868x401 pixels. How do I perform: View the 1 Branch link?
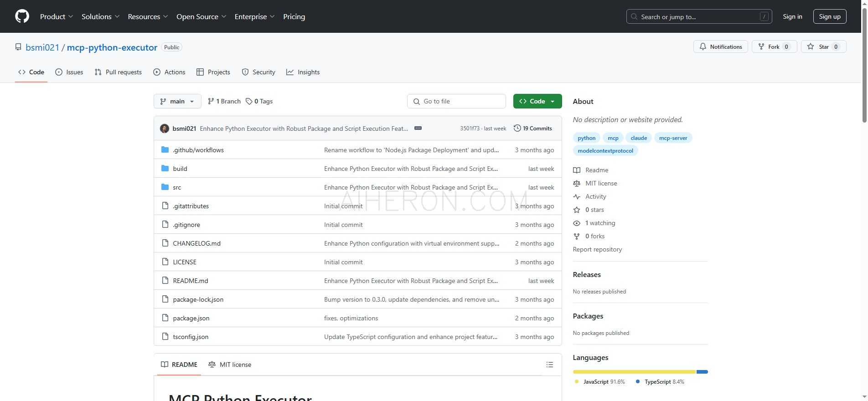[224, 101]
